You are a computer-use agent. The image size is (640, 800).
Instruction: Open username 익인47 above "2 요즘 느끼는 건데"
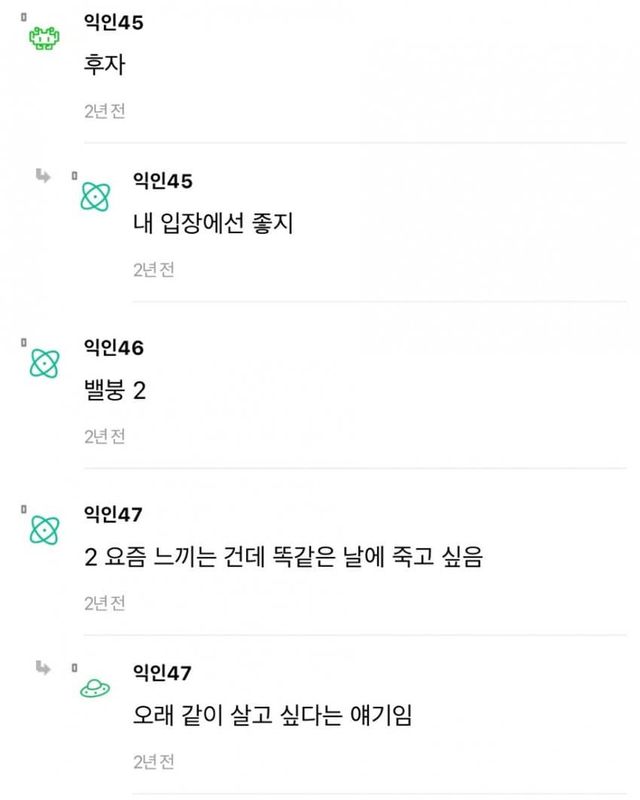click(114, 515)
